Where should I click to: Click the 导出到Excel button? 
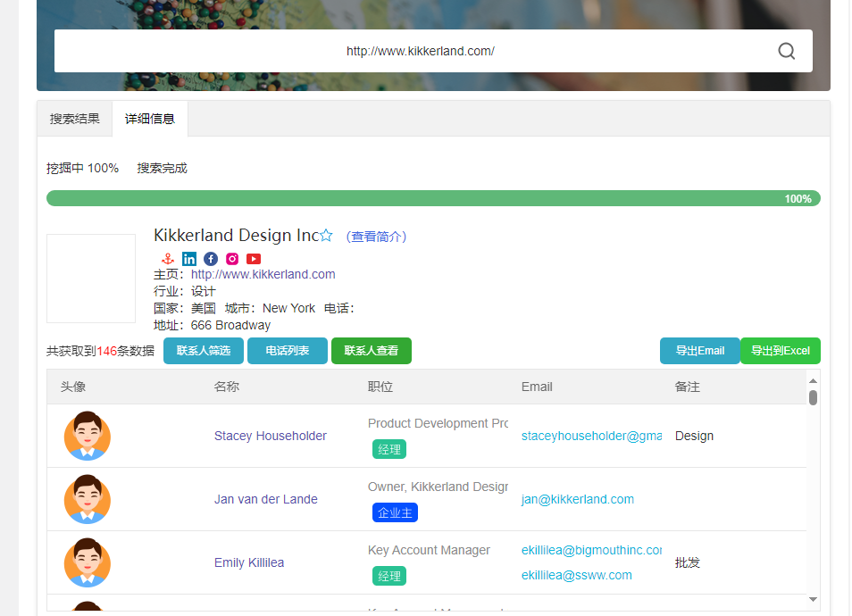click(781, 351)
